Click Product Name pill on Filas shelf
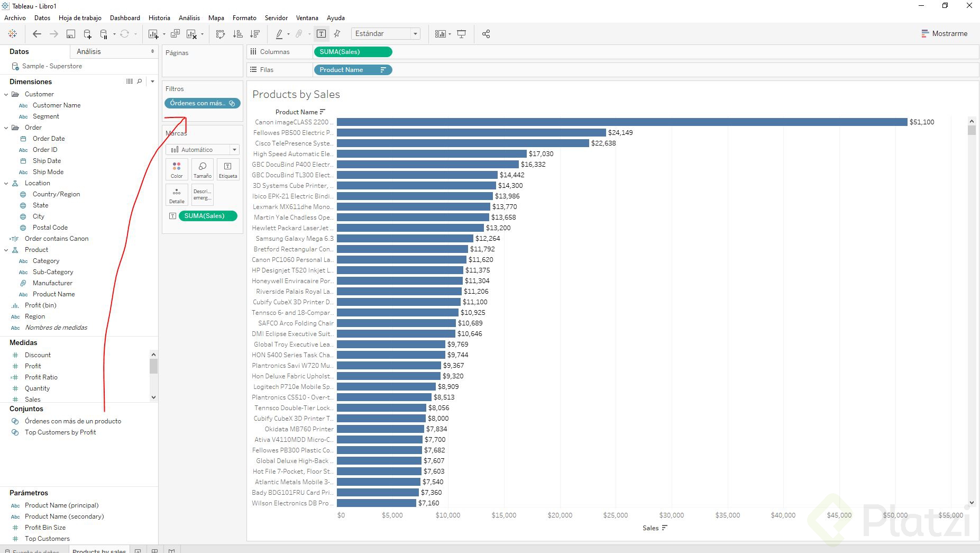Image resolution: width=980 pixels, height=553 pixels. tap(353, 70)
